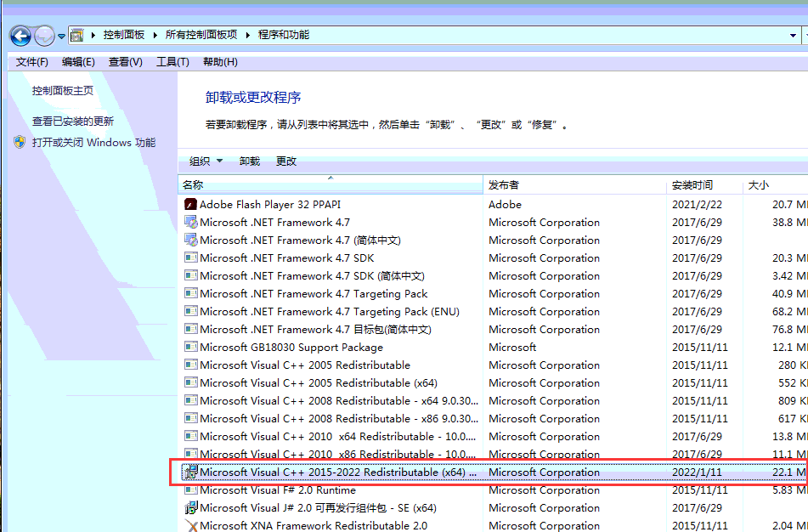Click install date 2022/1/11
This screenshot has width=808, height=532.
tap(697, 473)
